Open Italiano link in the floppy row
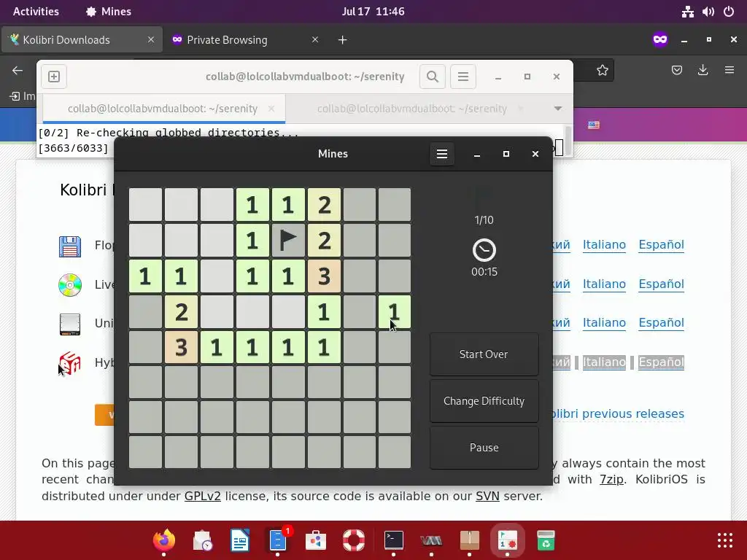The image size is (747, 560). tap(604, 245)
